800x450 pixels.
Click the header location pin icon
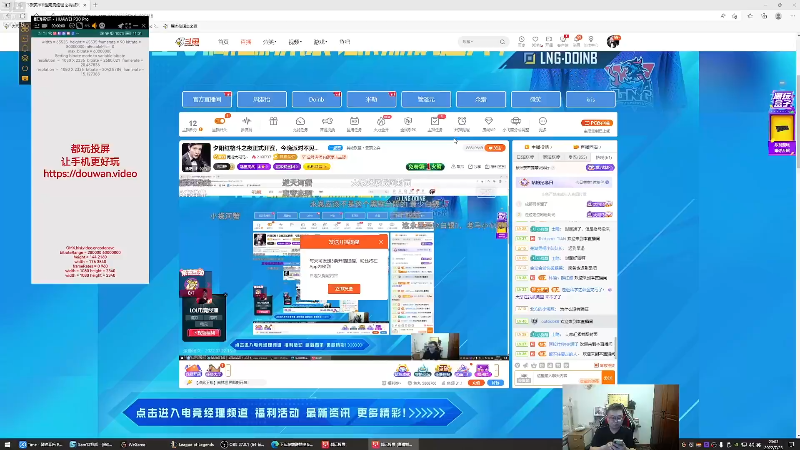[591, 40]
